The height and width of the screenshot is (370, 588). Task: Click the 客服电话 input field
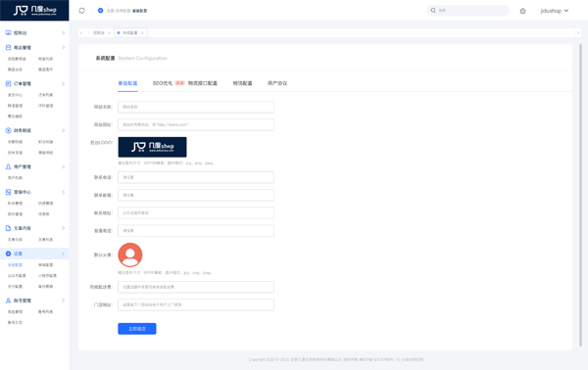pos(196,230)
